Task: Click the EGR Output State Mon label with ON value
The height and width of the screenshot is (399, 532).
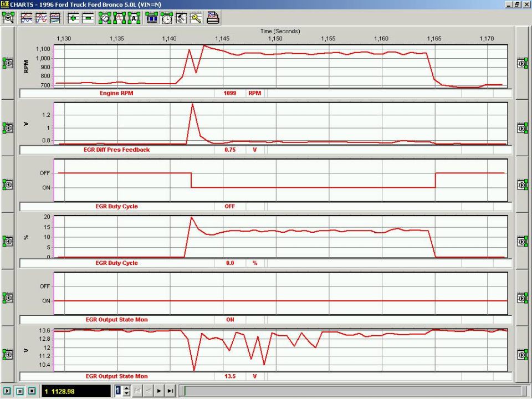Action: click(117, 320)
